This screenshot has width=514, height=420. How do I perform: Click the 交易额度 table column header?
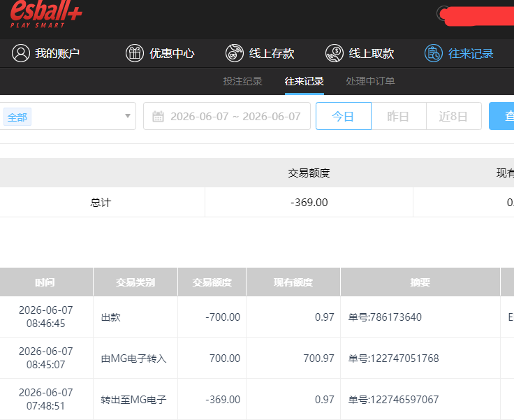tap(212, 282)
